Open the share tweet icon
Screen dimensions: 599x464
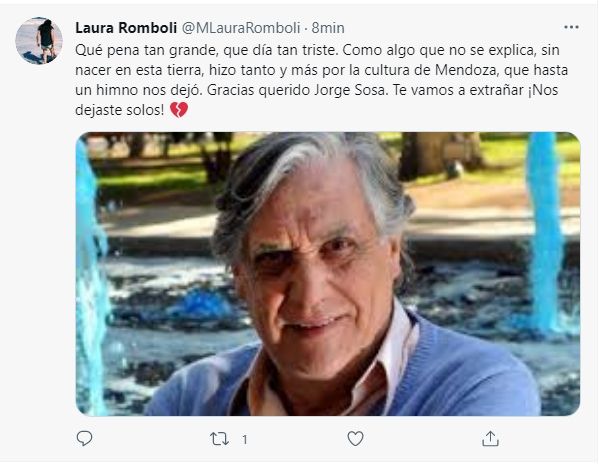(x=490, y=439)
